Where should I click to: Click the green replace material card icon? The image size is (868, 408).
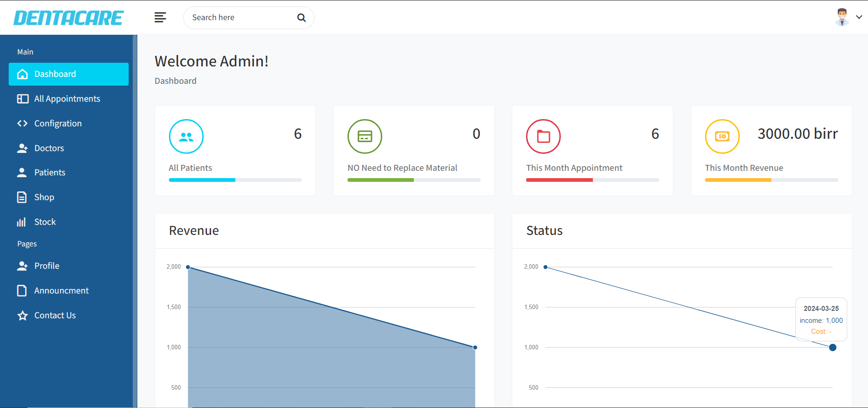(365, 136)
